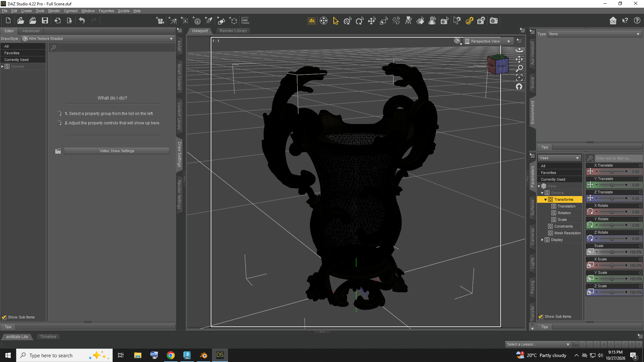
Task: Select the Node Selection arrow tool
Action: pos(336,21)
